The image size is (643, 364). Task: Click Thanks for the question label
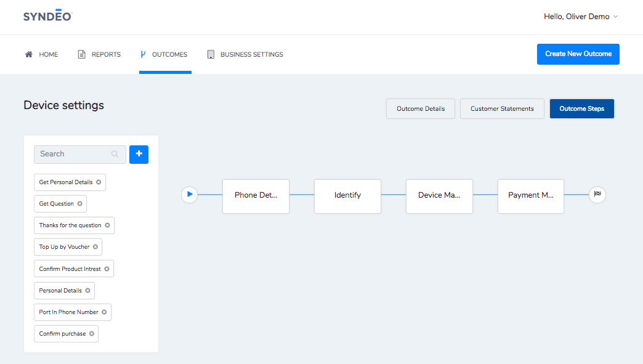coord(70,225)
